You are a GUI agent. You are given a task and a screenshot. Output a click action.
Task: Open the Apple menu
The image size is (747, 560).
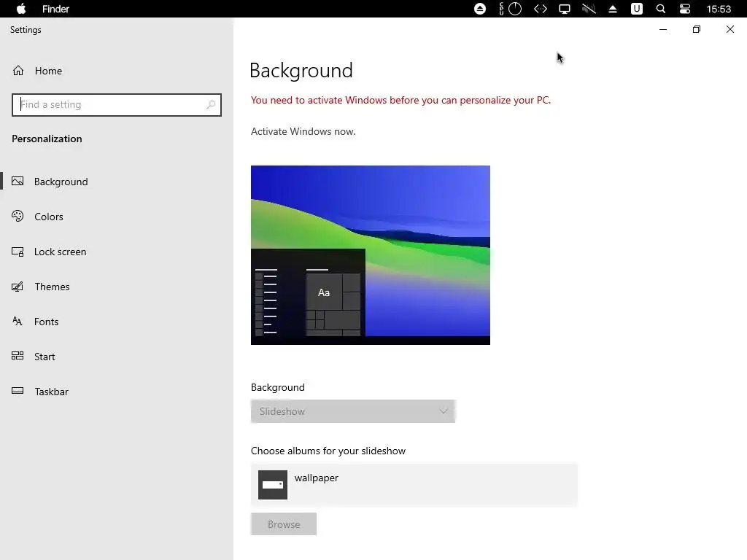tap(21, 9)
